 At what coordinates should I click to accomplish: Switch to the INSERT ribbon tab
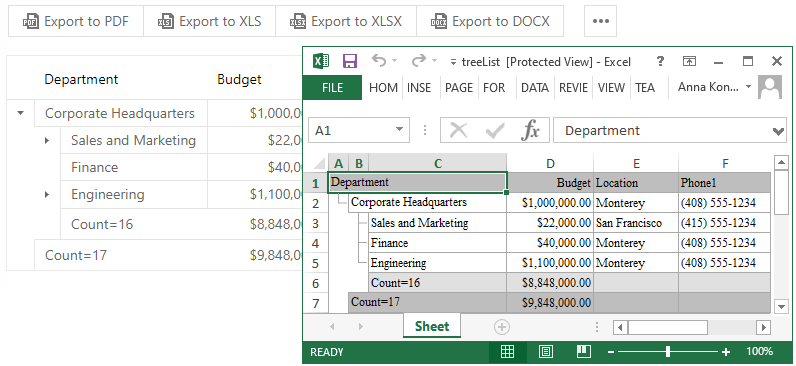[419, 88]
